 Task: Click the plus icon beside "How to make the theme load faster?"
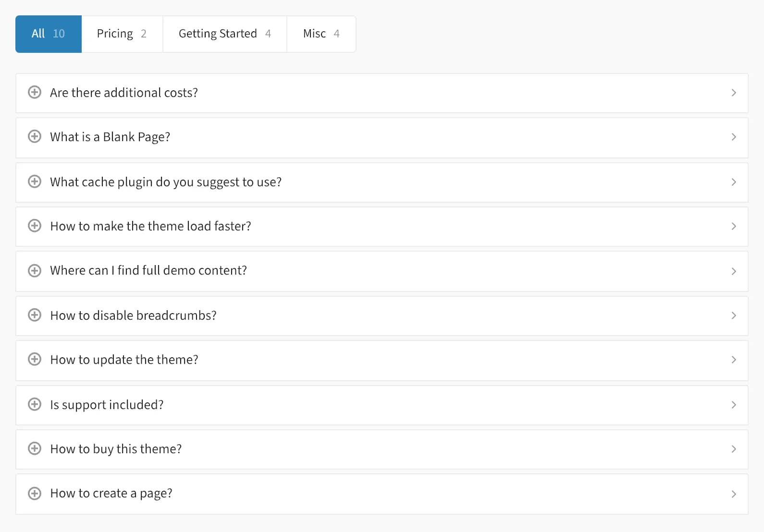pyautogui.click(x=35, y=226)
